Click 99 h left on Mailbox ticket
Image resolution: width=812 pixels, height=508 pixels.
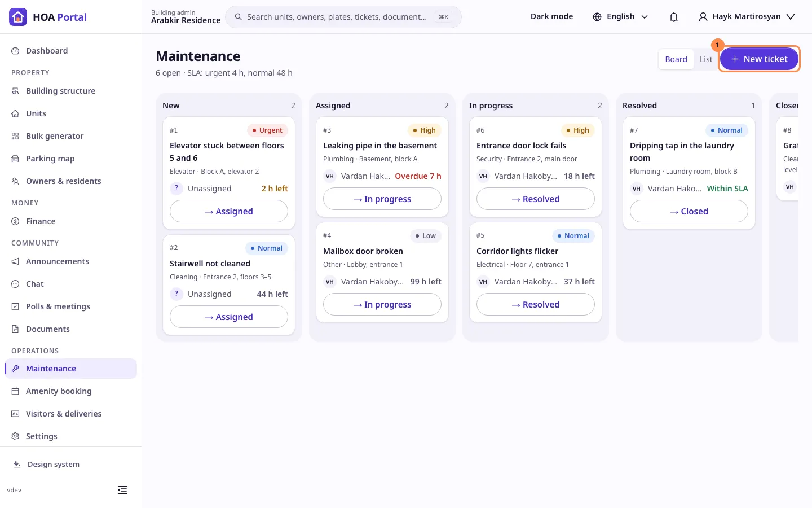click(x=426, y=282)
